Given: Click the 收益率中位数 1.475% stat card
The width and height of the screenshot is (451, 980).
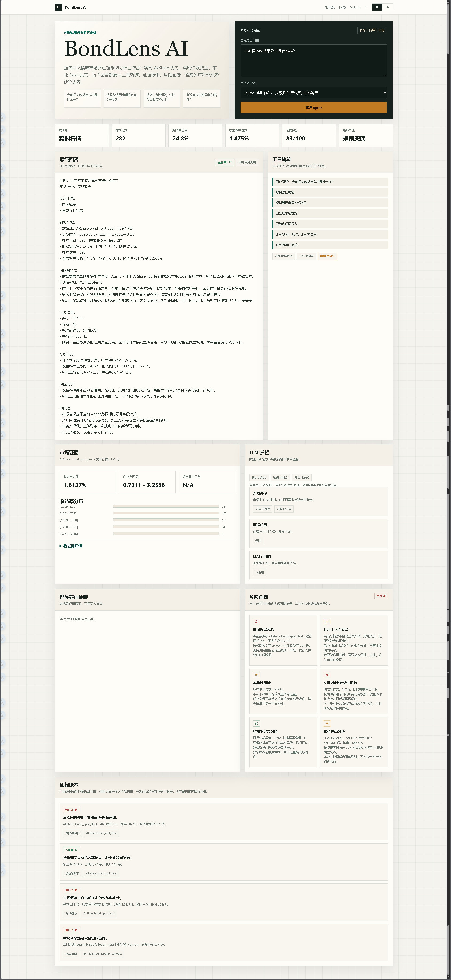Looking at the screenshot, I should point(252,136).
